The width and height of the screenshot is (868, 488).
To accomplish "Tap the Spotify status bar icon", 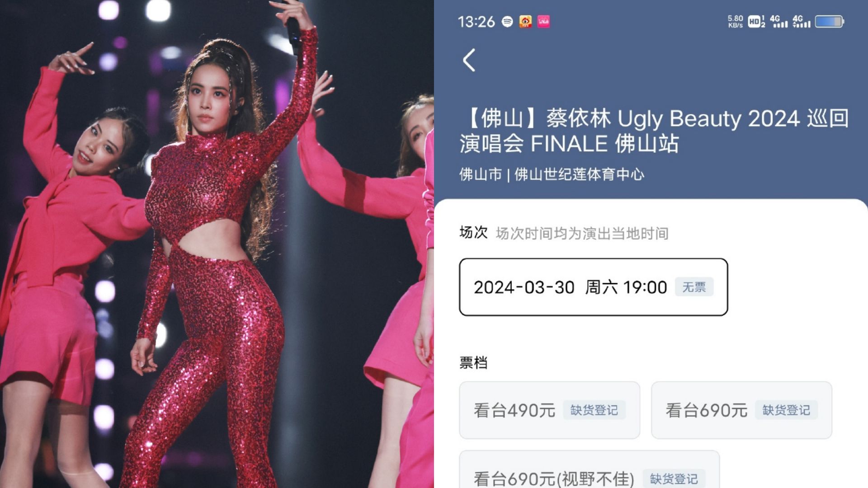I will (507, 21).
